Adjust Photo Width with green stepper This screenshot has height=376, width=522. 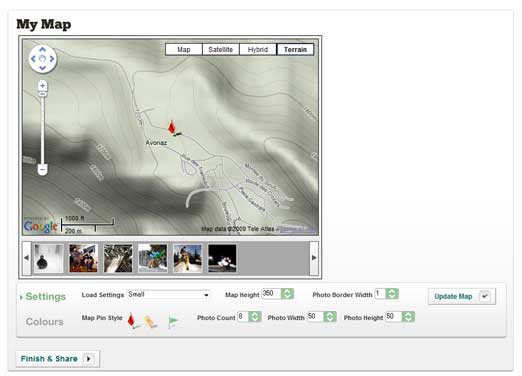(330, 317)
